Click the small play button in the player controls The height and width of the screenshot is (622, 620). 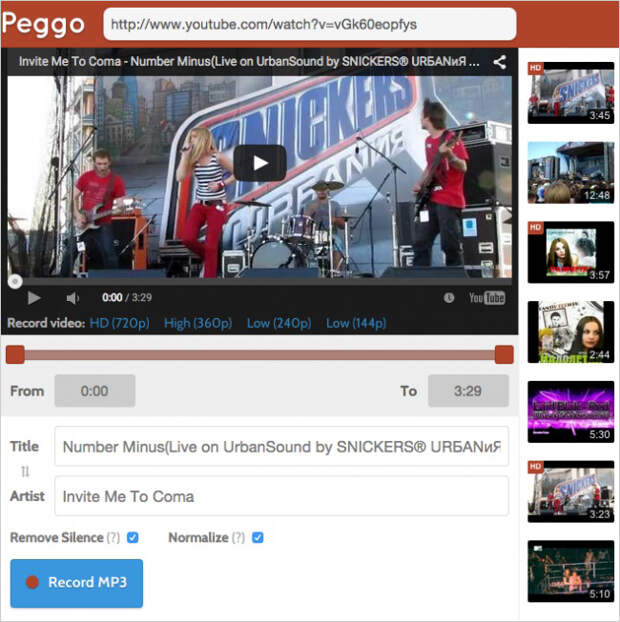click(x=34, y=298)
